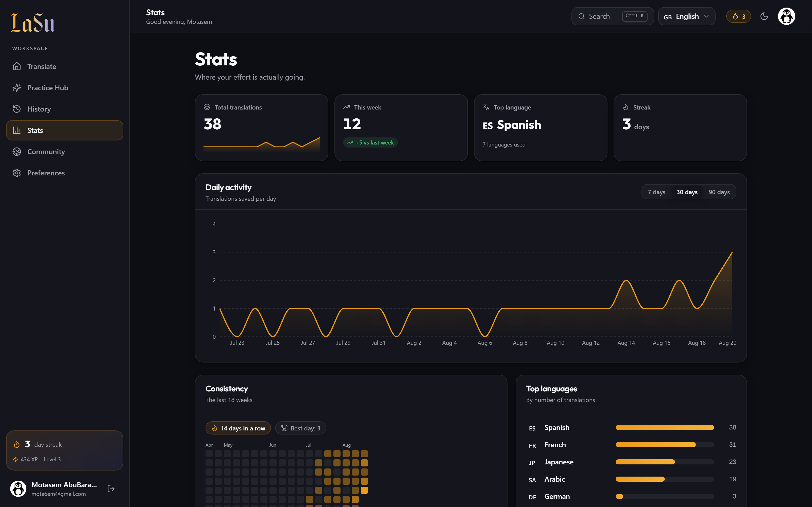Screen dimensions: 812x507
Task: Click the flame streak badge in header
Action: tap(738, 16)
